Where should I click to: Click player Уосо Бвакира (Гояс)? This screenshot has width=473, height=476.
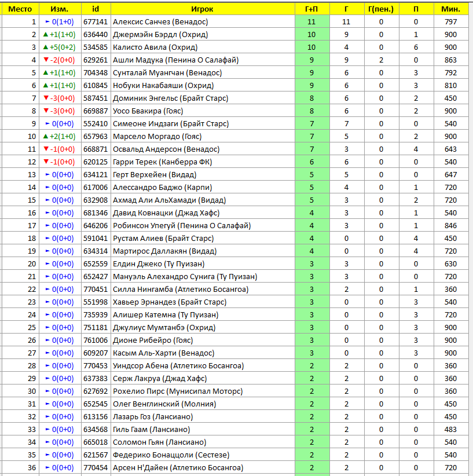coord(203,111)
